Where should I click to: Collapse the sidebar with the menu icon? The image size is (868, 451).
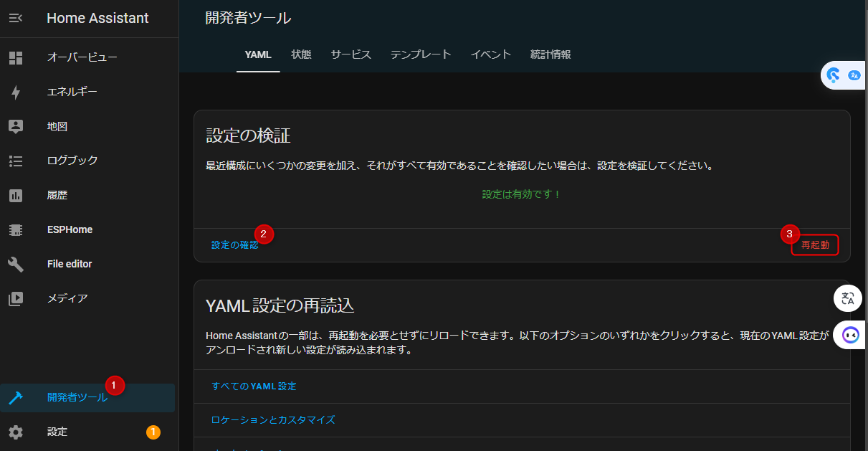[x=16, y=19]
